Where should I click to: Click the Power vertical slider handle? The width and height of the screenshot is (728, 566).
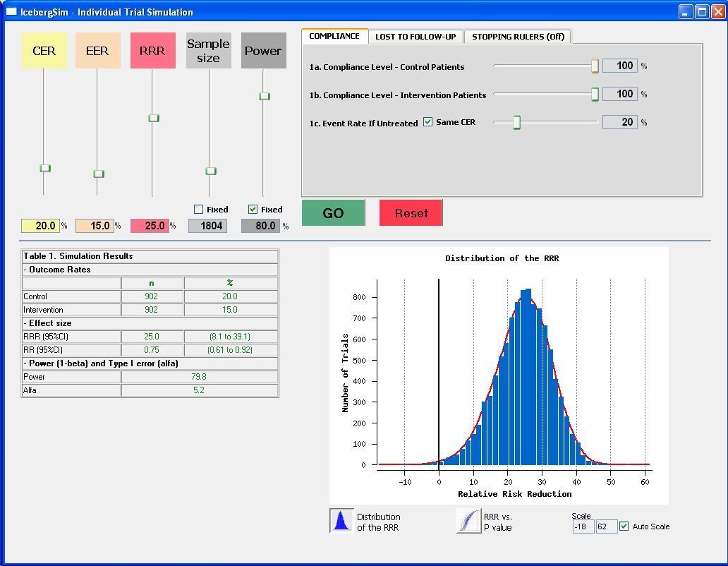tap(265, 96)
